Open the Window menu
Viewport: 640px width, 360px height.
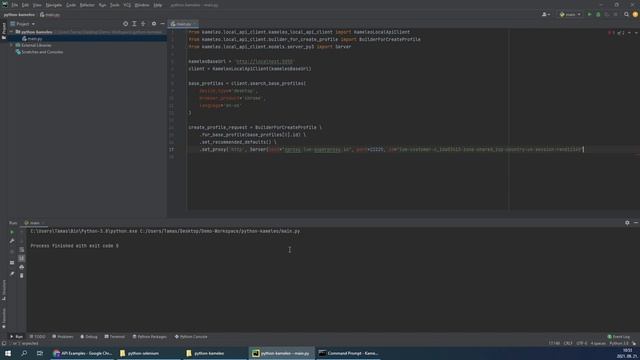[x=142, y=5]
